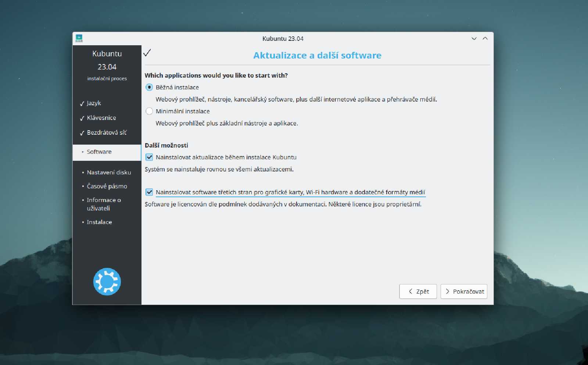Go back with the Zpět button
This screenshot has height=365, width=588.
418,291
